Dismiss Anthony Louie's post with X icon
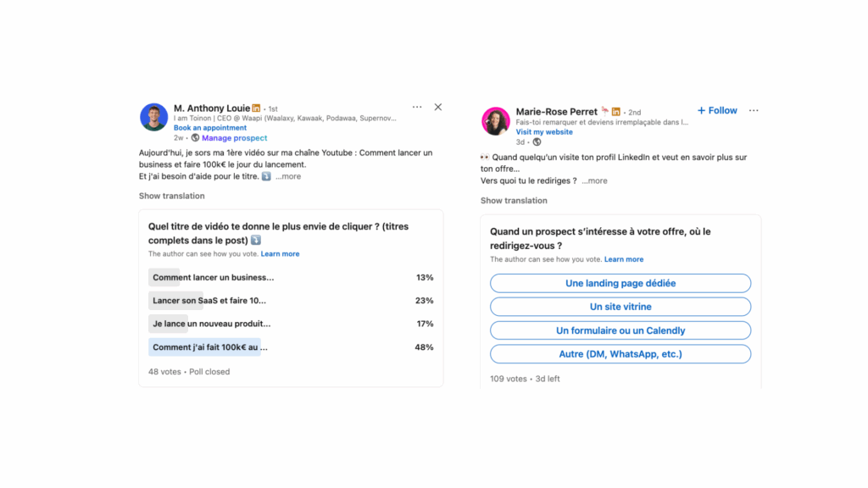 pyautogui.click(x=438, y=108)
